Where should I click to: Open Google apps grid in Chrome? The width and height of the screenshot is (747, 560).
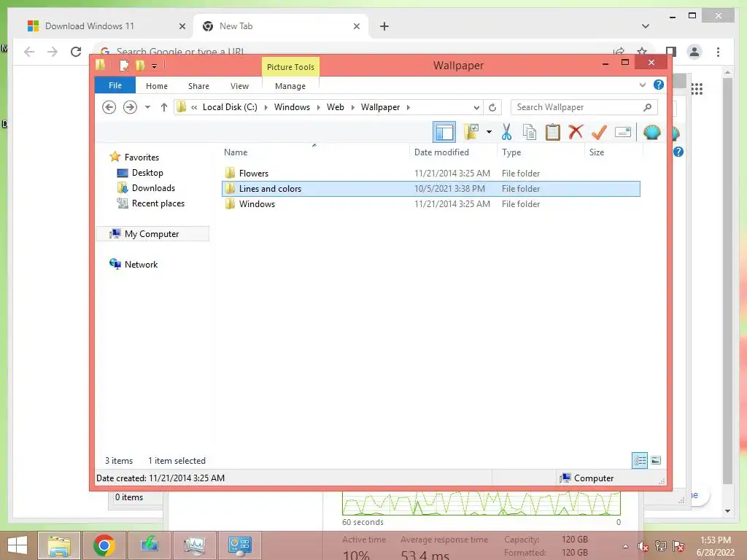(x=697, y=88)
